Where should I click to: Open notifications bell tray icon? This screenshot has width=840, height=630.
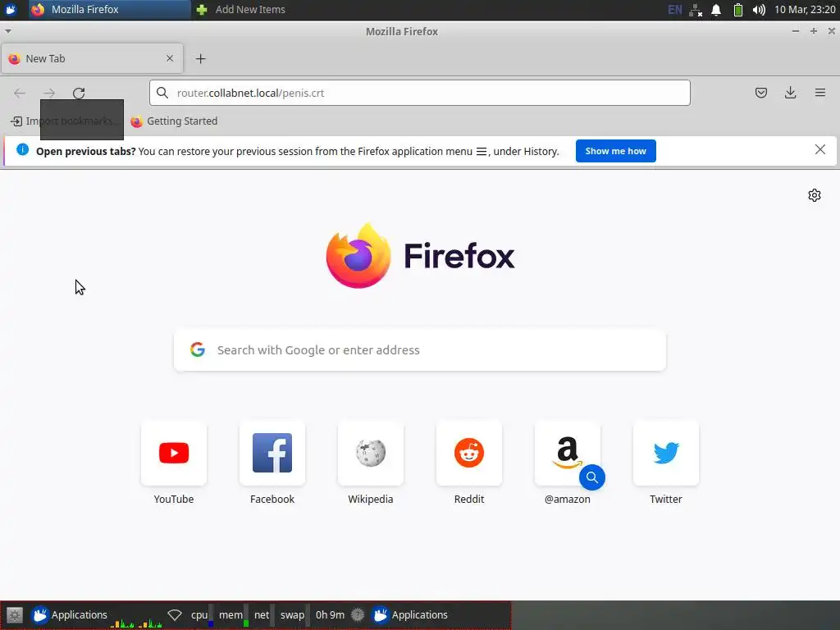[x=715, y=10]
